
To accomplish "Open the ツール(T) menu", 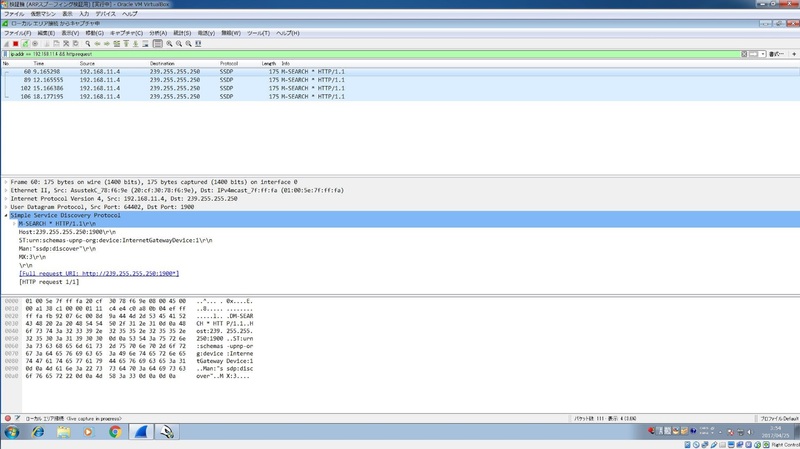I will (258, 33).
